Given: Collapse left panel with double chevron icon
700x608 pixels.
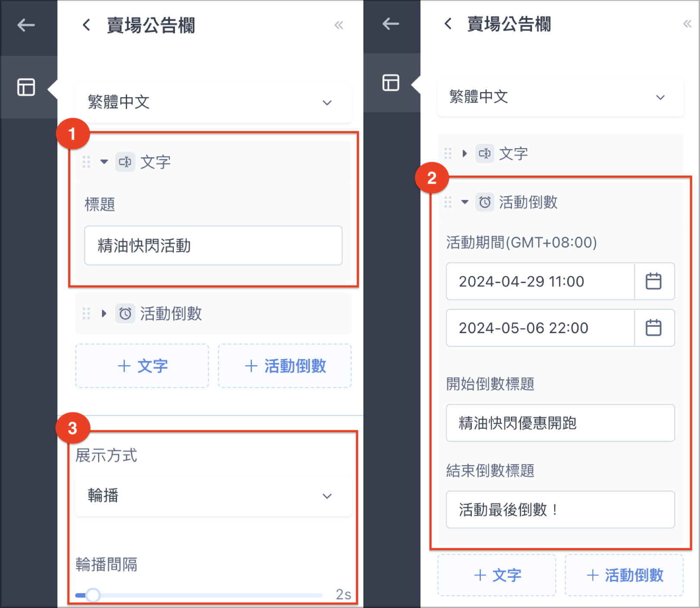Looking at the screenshot, I should pos(339,25).
